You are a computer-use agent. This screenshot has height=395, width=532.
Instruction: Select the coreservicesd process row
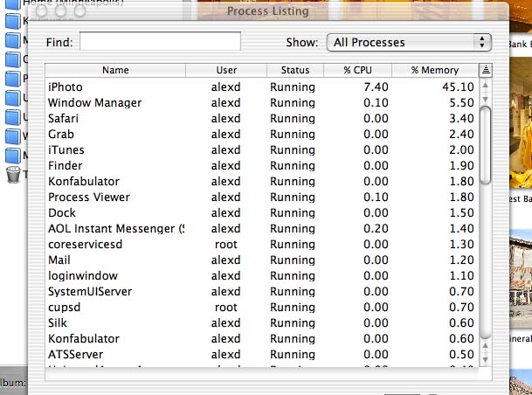(x=261, y=245)
